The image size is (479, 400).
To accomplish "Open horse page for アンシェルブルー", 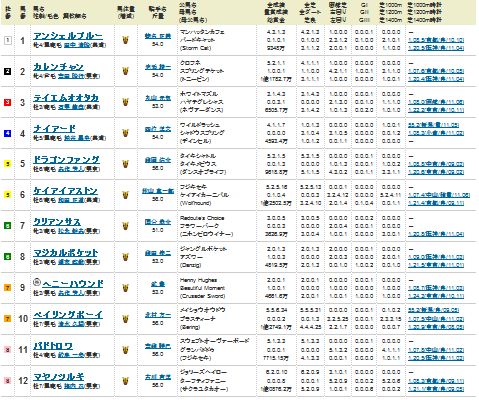I will pyautogui.click(x=68, y=36).
